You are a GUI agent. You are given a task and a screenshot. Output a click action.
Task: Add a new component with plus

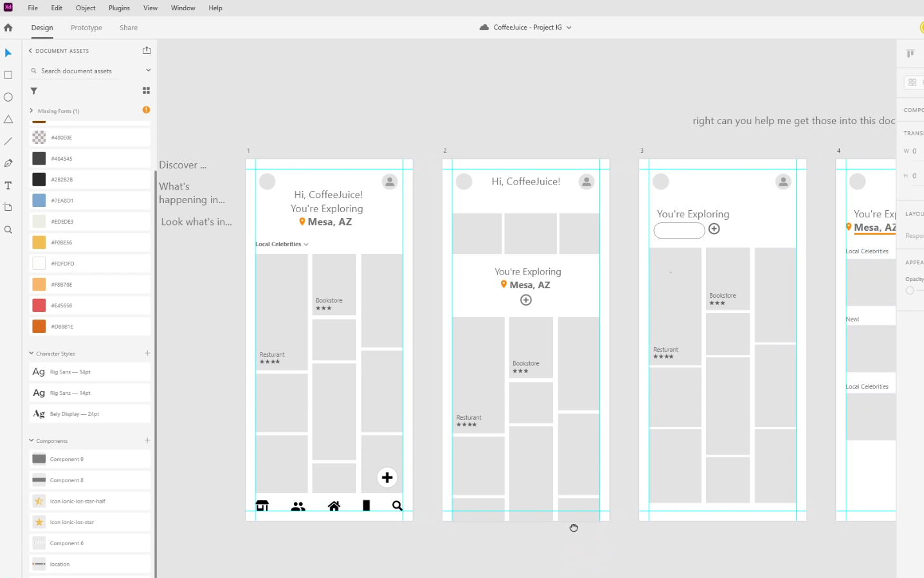(147, 440)
